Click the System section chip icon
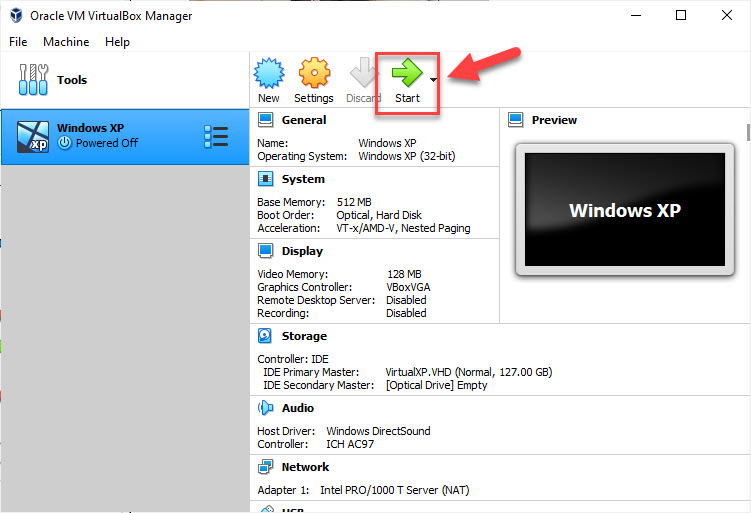Image resolution: width=751 pixels, height=513 pixels. 266,179
